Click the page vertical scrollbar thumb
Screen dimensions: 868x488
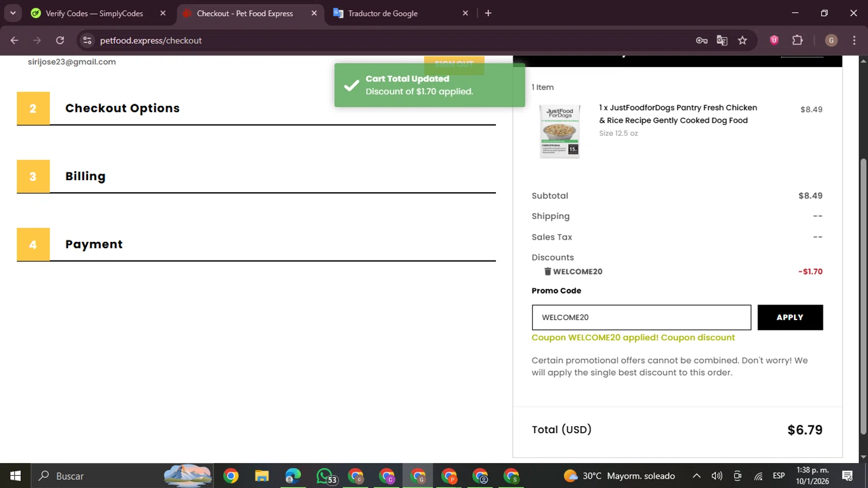click(x=863, y=296)
